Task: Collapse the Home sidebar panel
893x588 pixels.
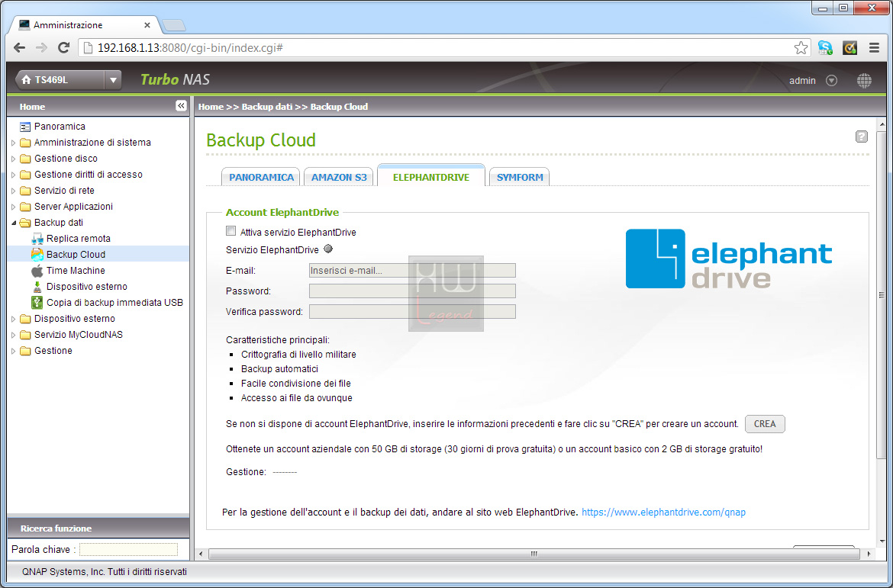Action: 181,106
